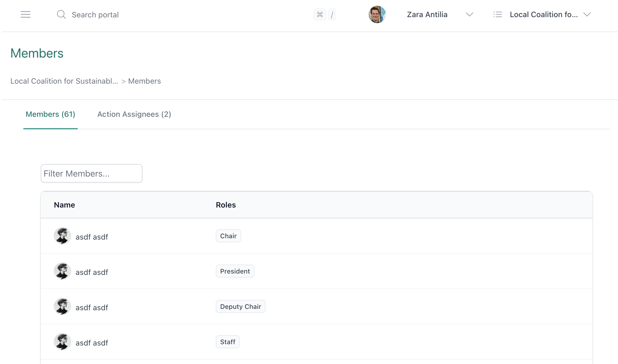Click the avatar of the Staff member
The height and width of the screenshot is (364, 618).
62,342
